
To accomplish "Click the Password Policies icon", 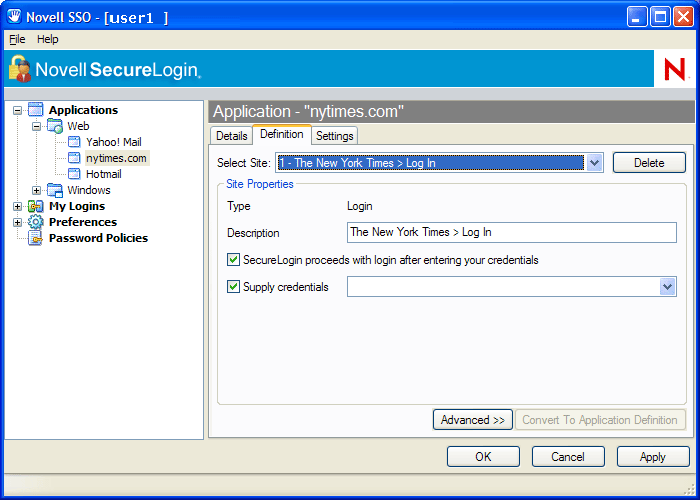I will [36, 238].
